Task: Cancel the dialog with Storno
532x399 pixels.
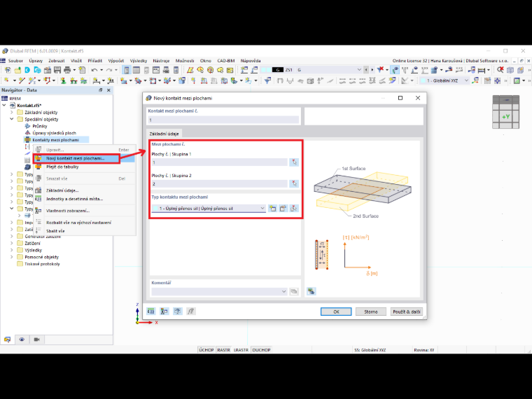Action: click(371, 311)
